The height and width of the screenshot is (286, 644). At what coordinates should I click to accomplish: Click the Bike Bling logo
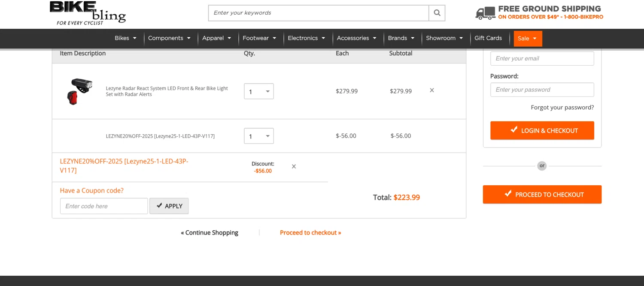tap(88, 13)
